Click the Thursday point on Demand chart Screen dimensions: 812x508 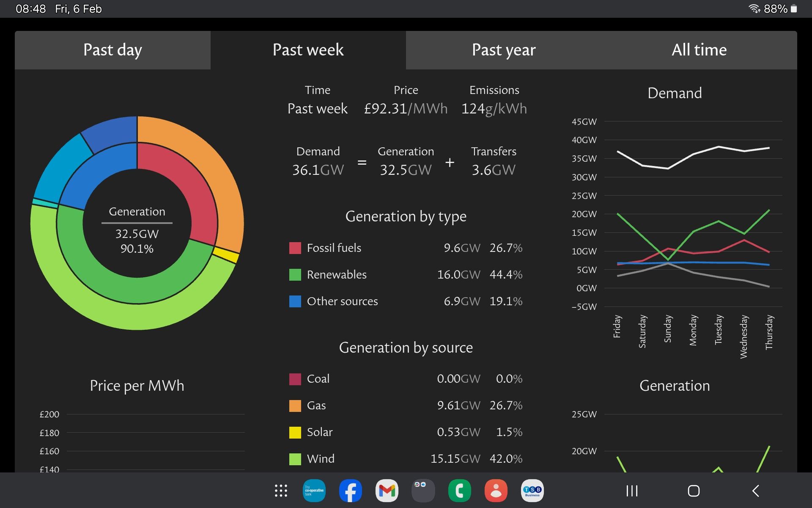coord(769,148)
